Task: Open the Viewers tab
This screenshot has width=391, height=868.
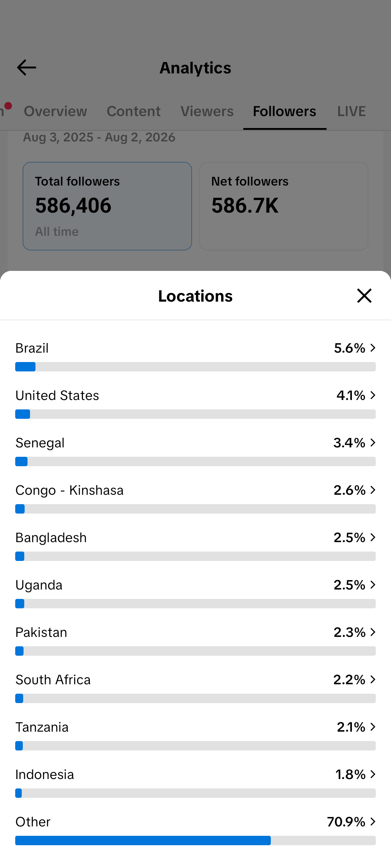Action: coord(207,111)
